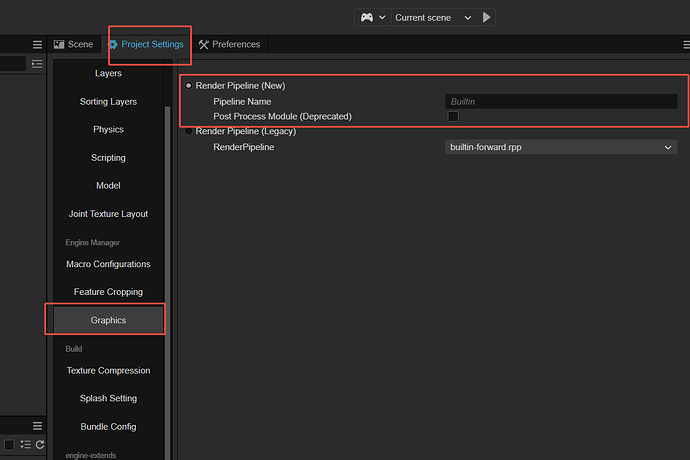Viewport: 690px width, 460px height.
Task: Open the Model settings category
Action: click(x=108, y=186)
